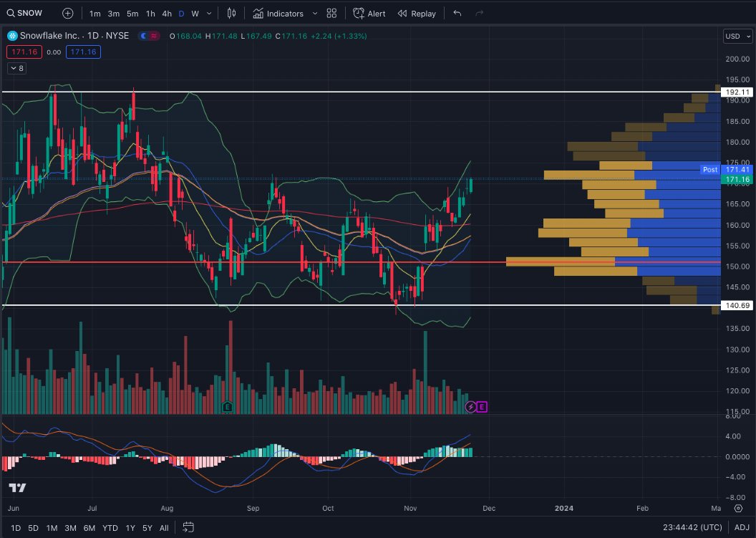Viewport: 756px width, 538px height.
Task: Open chart settings gear icon
Action: 738,509
